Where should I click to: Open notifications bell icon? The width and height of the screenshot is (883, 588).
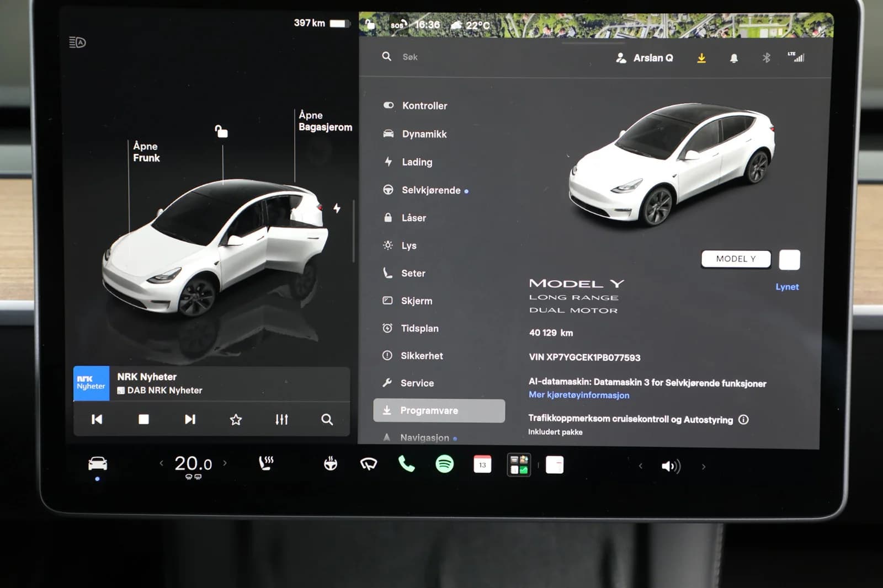coord(734,58)
